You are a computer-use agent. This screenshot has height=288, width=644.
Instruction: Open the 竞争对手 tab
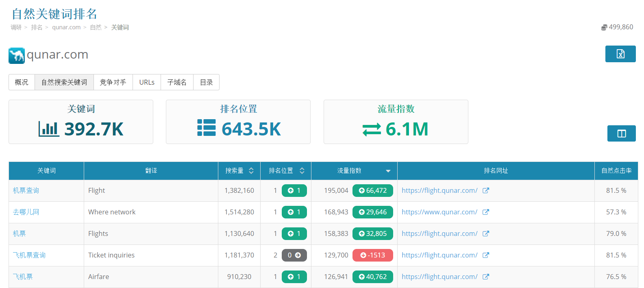tap(113, 82)
